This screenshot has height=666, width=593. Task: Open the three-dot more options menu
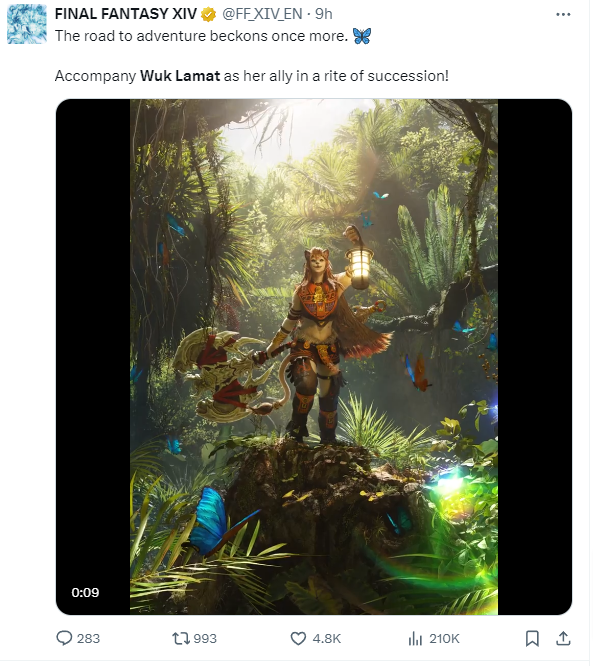tap(563, 14)
